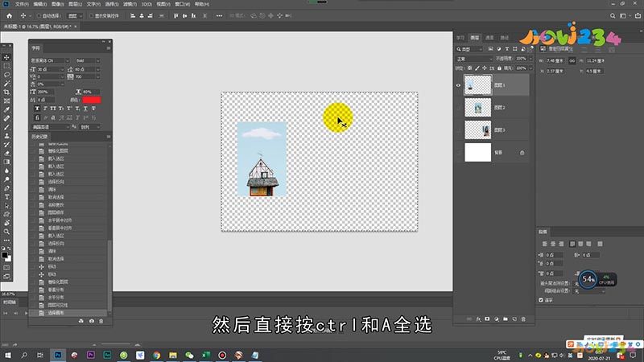This screenshot has width=644, height=362.
Task: Open the 图像 Image menu
Action: (57, 4)
